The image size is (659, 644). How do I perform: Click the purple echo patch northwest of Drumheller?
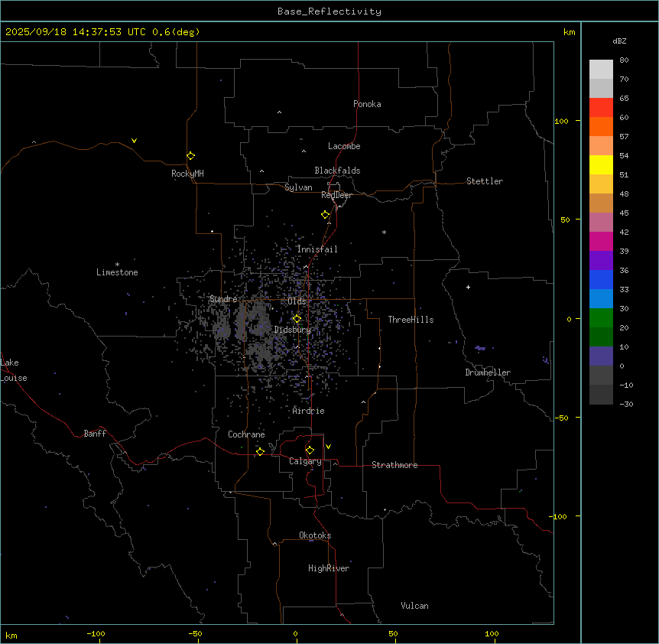[480, 348]
